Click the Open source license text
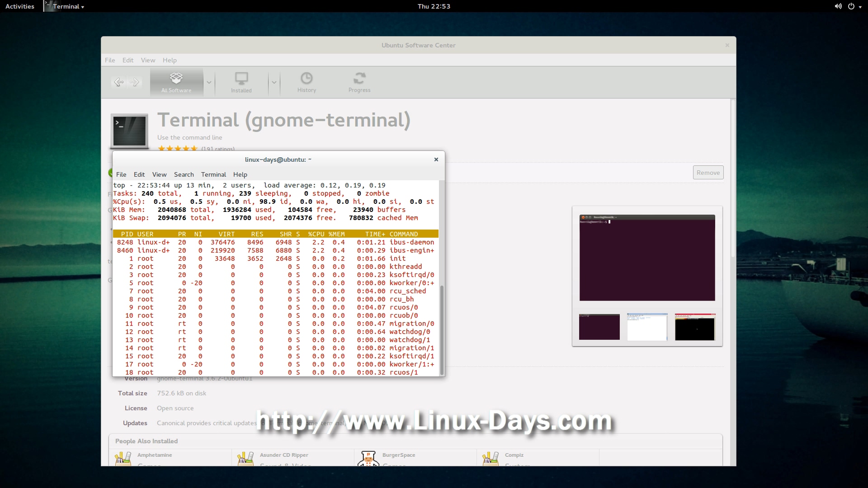 point(175,408)
